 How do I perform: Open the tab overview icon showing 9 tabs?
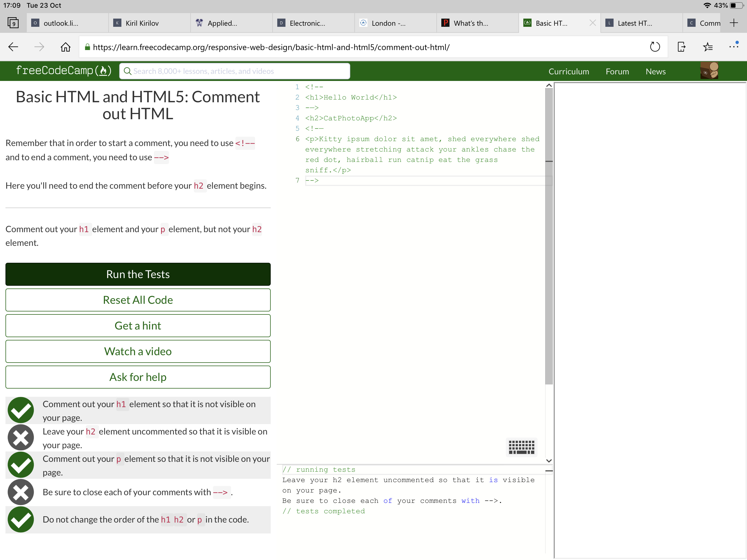tap(13, 23)
